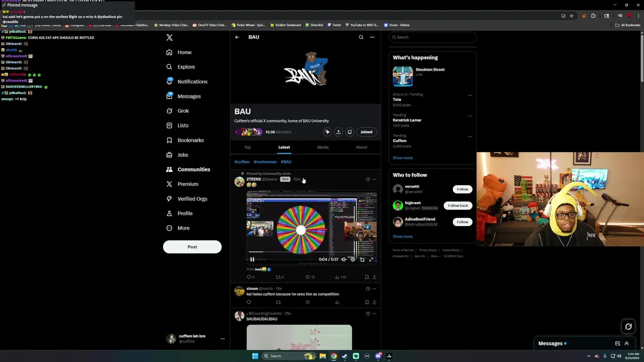
Task: Repost the xircon post
Action: pos(278,302)
